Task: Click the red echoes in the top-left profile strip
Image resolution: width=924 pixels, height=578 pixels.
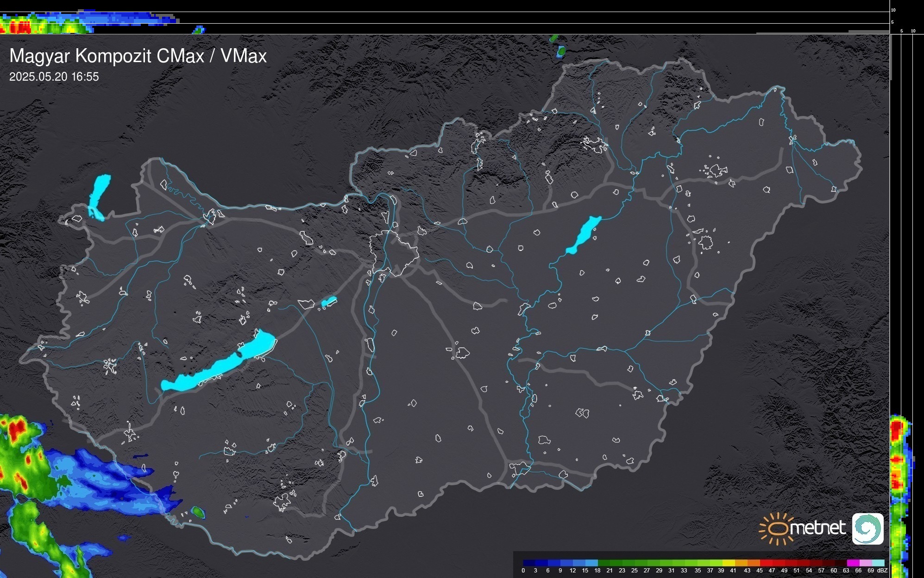Action: click(x=21, y=29)
